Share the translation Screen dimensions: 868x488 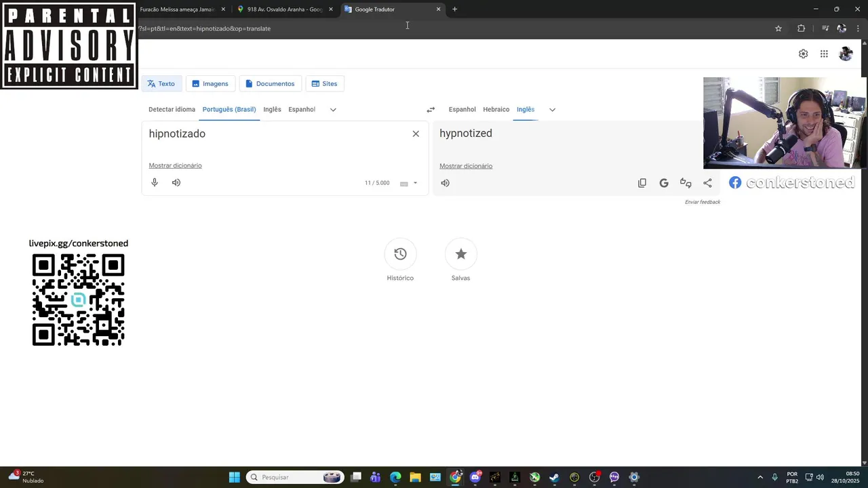coord(707,183)
